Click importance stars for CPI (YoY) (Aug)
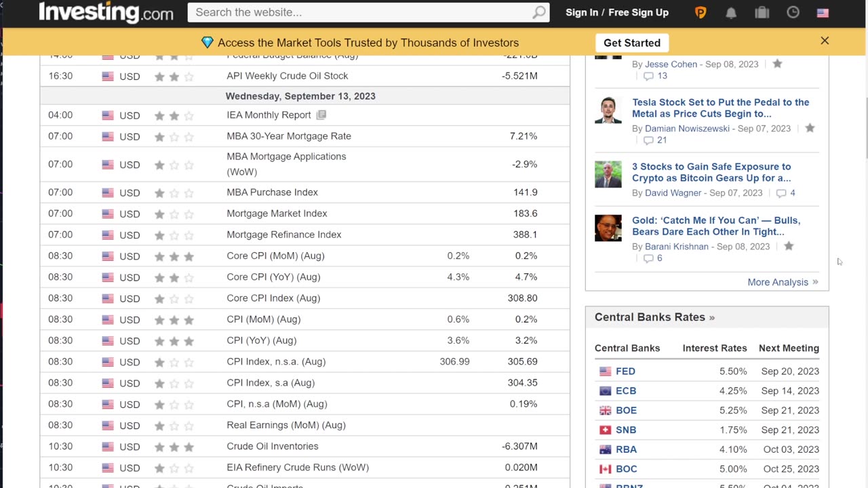868x488 pixels. pos(174,341)
